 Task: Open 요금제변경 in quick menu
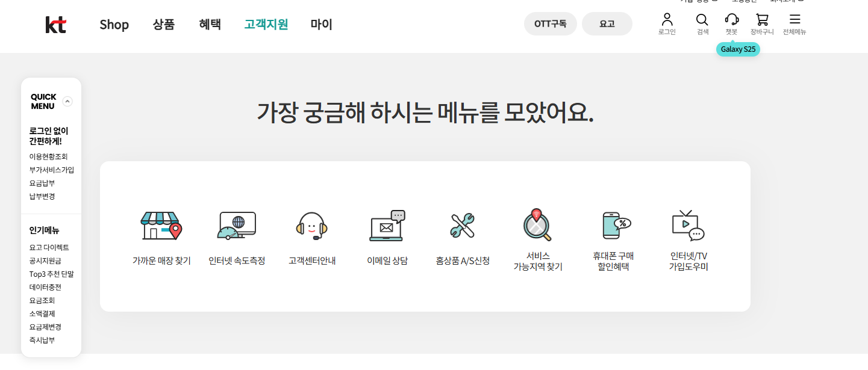45,327
